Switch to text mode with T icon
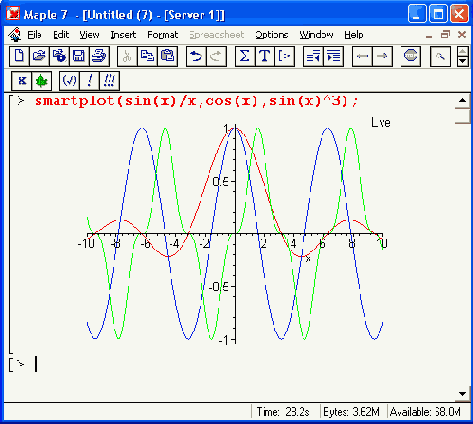473x424 pixels. point(265,56)
